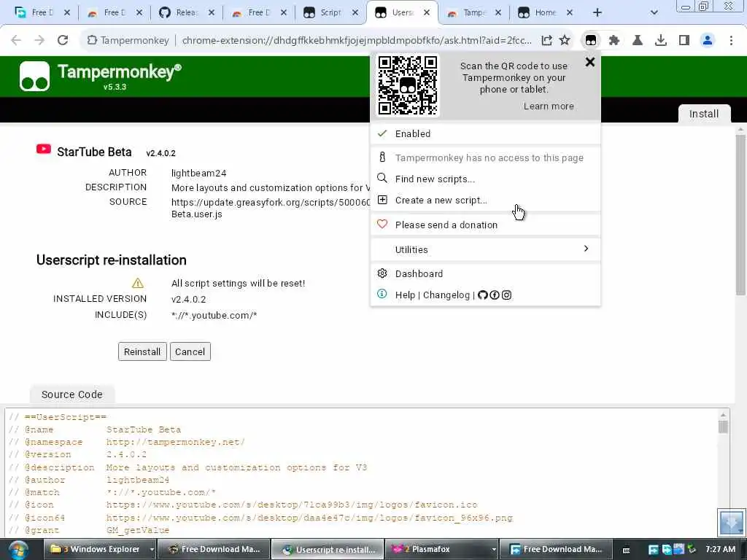This screenshot has height=560, width=747.
Task: Click the Reinstall button
Action: (142, 352)
